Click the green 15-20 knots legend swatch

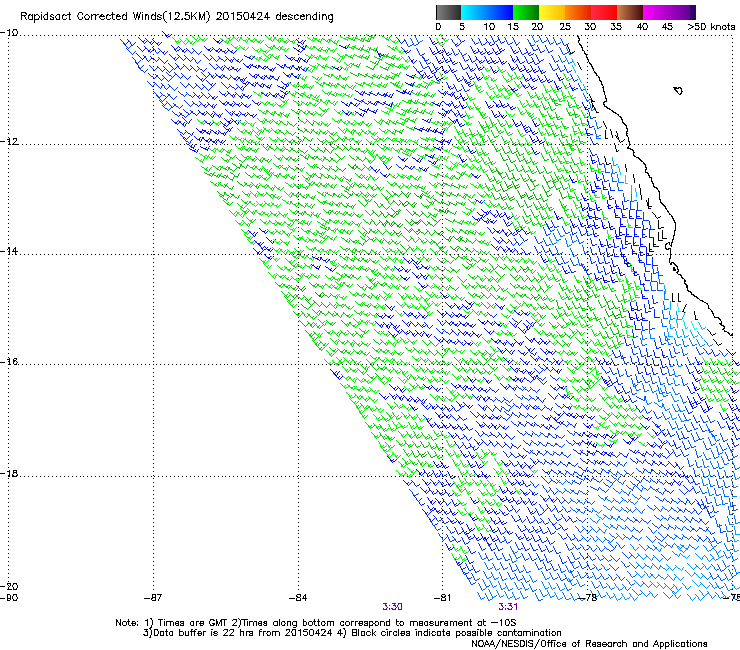click(526, 12)
